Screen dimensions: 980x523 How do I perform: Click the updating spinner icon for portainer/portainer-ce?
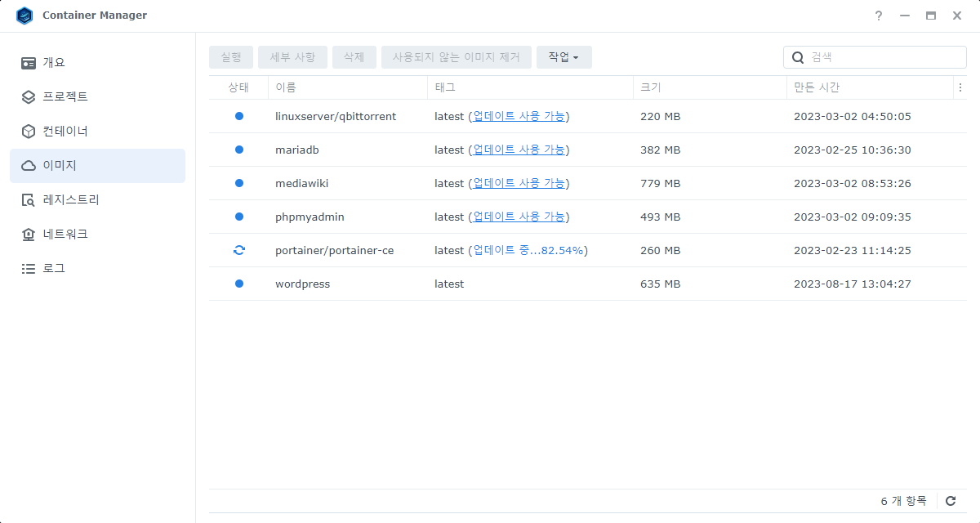tap(238, 250)
